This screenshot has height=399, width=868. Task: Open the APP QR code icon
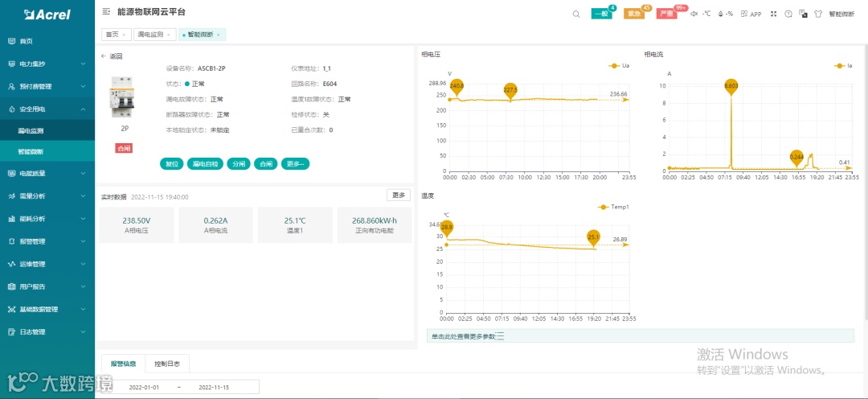(744, 14)
